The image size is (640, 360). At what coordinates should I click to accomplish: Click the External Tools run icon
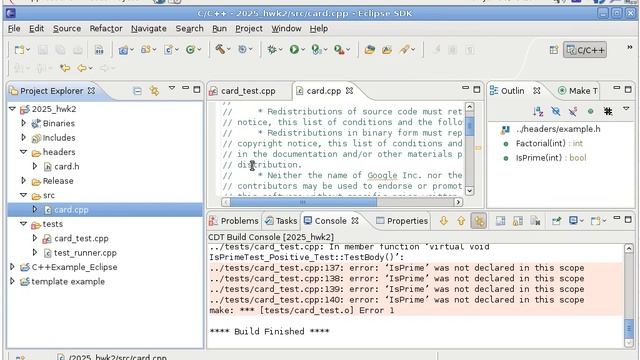pos(339,49)
